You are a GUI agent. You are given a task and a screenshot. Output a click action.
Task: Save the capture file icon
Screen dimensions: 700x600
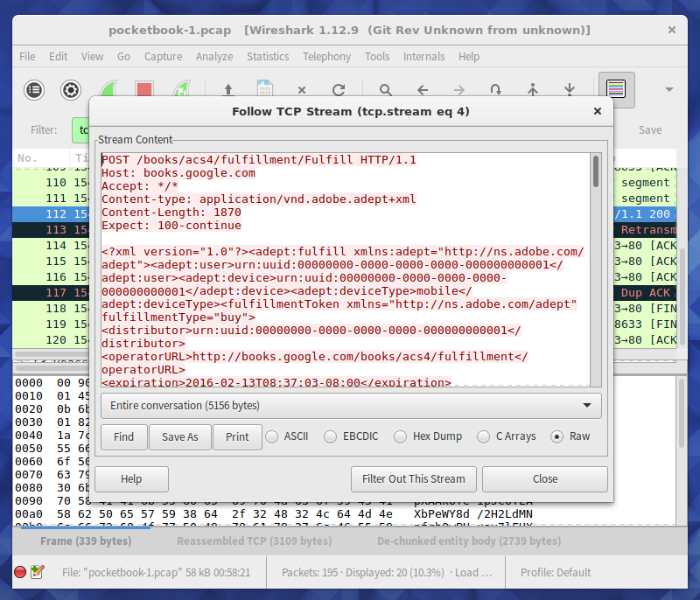coord(265,88)
